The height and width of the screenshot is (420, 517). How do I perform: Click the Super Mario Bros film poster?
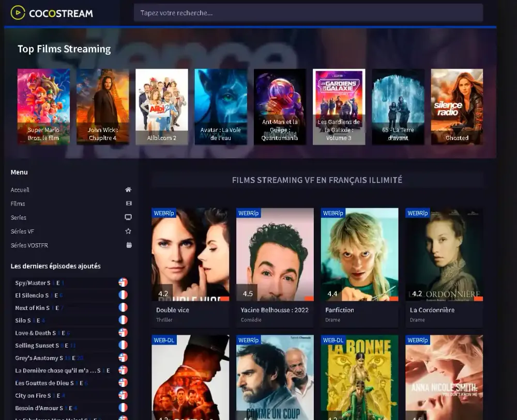[43, 106]
